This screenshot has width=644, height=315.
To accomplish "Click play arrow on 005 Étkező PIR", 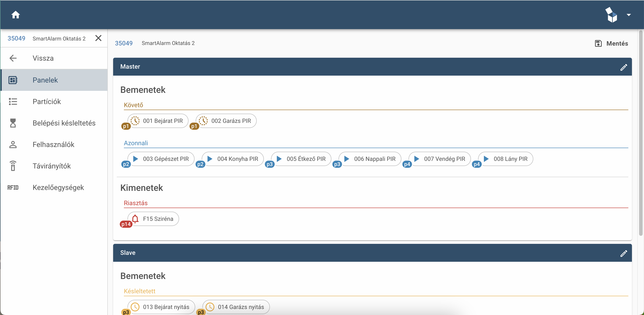I will [x=279, y=159].
